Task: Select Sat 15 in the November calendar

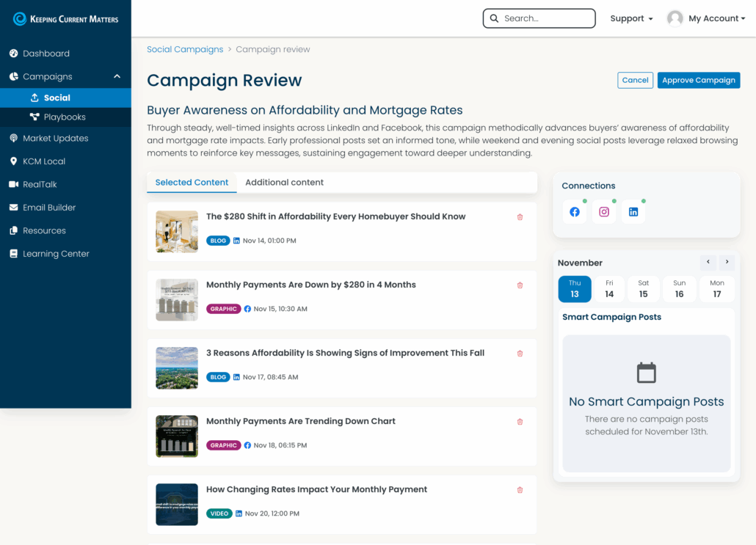Action: (643, 289)
